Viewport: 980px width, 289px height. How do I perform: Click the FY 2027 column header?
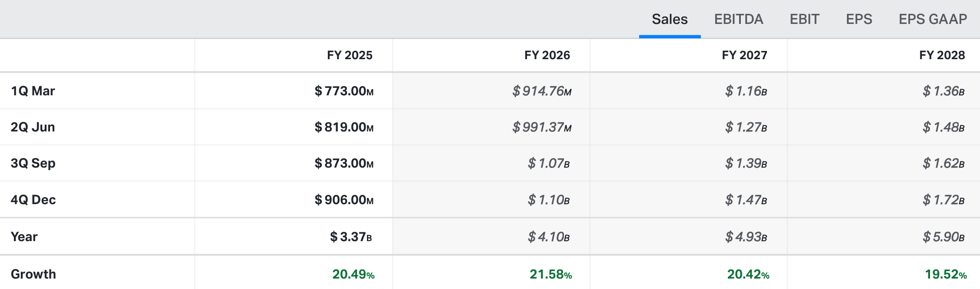(x=744, y=55)
